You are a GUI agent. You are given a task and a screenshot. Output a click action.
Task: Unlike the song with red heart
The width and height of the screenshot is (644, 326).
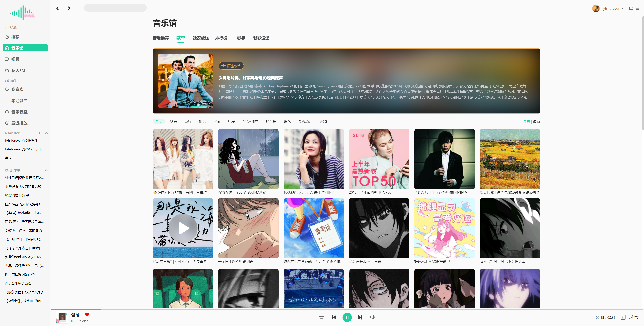[87, 314]
